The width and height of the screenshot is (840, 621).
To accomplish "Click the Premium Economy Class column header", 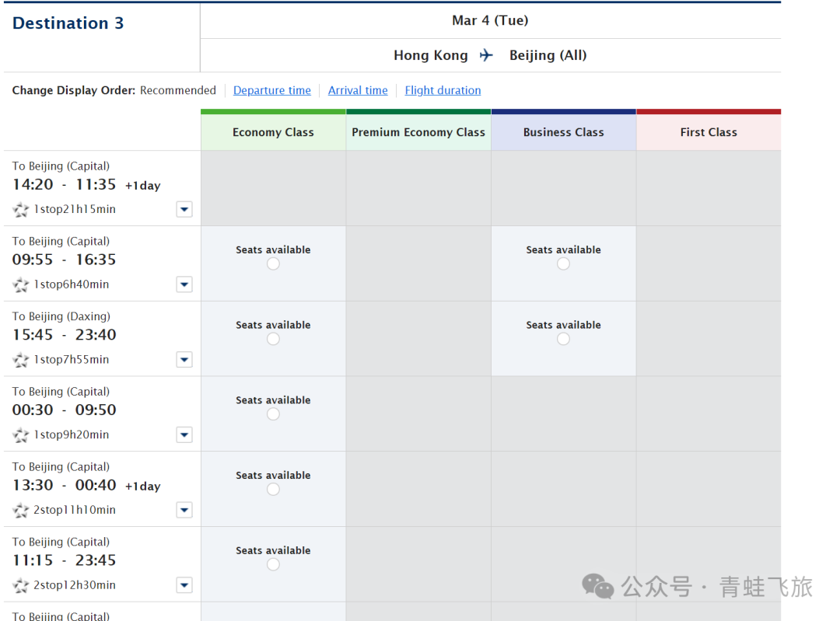I will [x=418, y=132].
